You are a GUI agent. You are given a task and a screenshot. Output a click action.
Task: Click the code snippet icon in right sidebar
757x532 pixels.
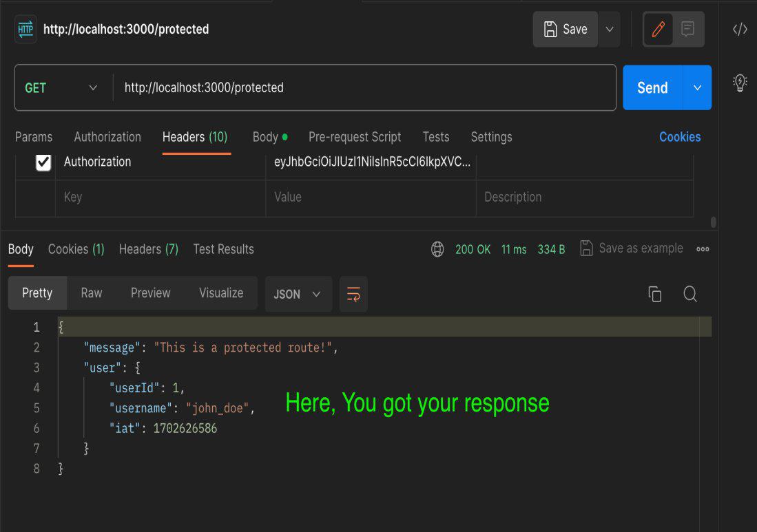tap(740, 29)
